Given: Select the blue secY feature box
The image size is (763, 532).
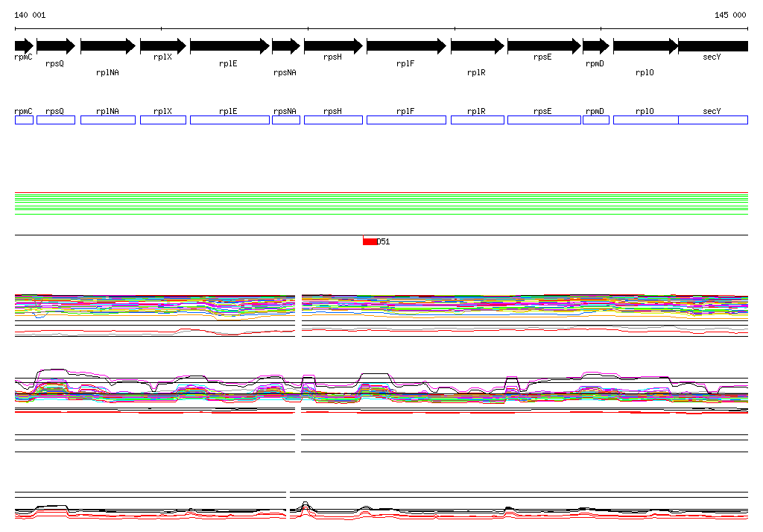Looking at the screenshot, I should pos(713,120).
